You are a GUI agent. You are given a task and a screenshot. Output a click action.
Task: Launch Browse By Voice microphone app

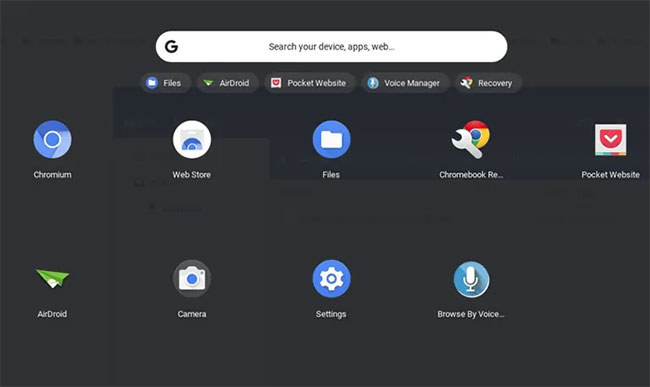tap(471, 279)
